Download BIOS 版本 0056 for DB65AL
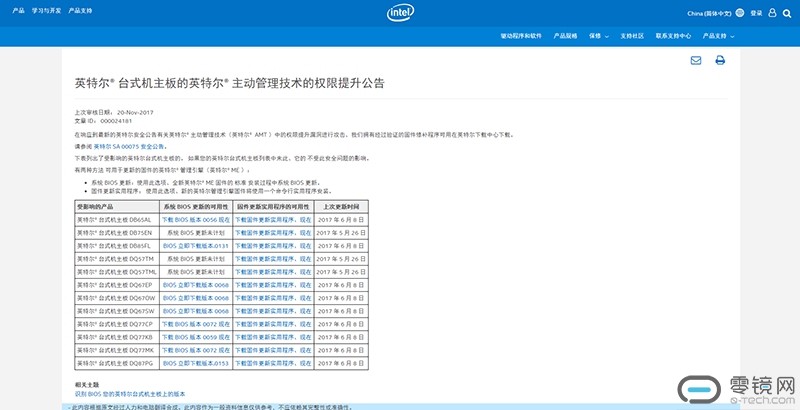The height and width of the screenshot is (410, 800). coord(196,220)
